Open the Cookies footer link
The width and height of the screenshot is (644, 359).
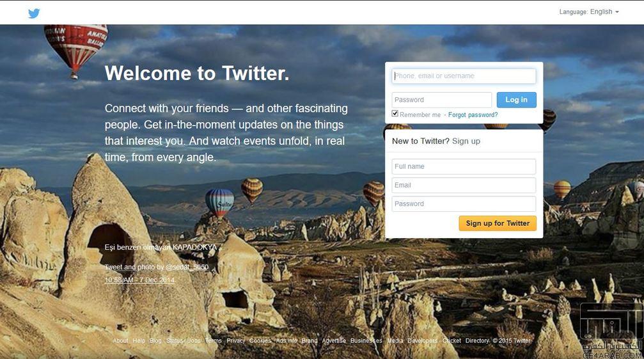[x=260, y=340]
